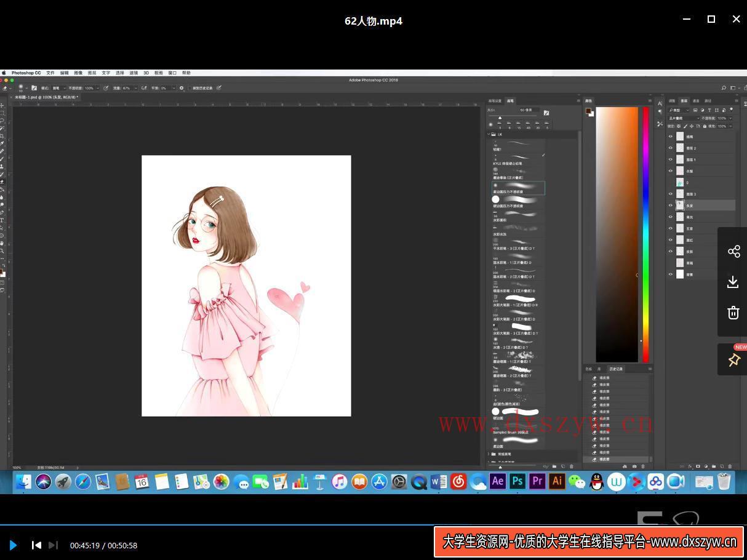Click the foreground color swatch in Color panel
Viewport: 747px width, 560px height.
pyautogui.click(x=588, y=111)
